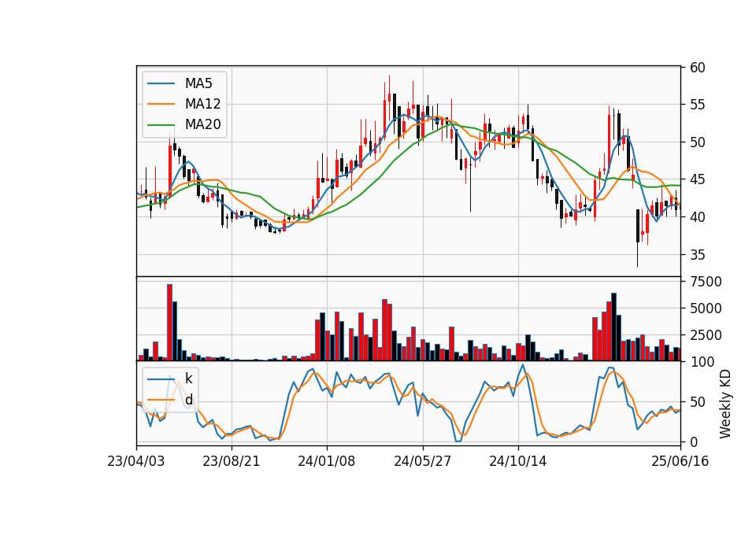Click the KD axis label 0
The height and width of the screenshot is (543, 756).
point(693,441)
